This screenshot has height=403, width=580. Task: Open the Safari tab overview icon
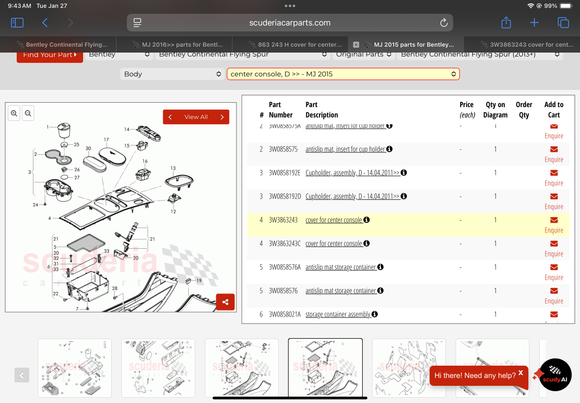563,23
